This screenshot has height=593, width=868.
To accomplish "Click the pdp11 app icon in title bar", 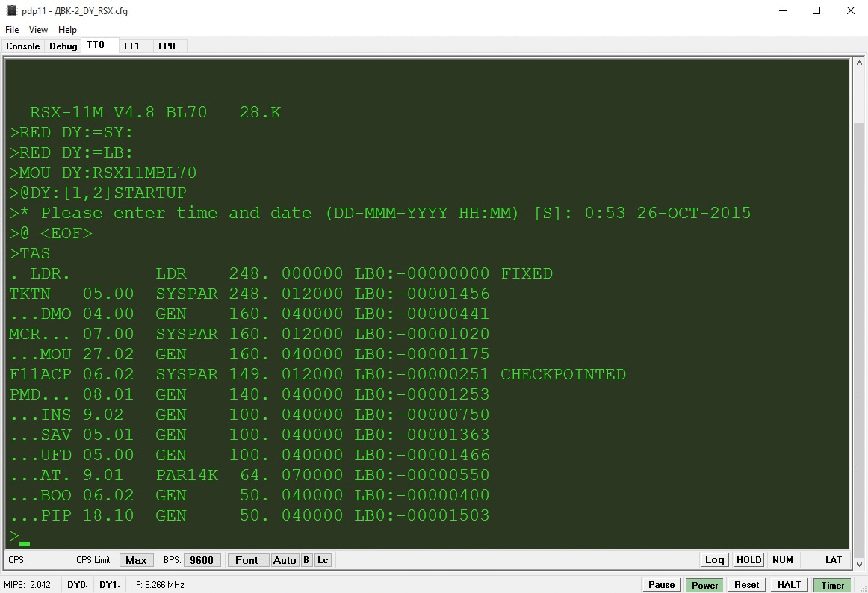I will pyautogui.click(x=11, y=11).
